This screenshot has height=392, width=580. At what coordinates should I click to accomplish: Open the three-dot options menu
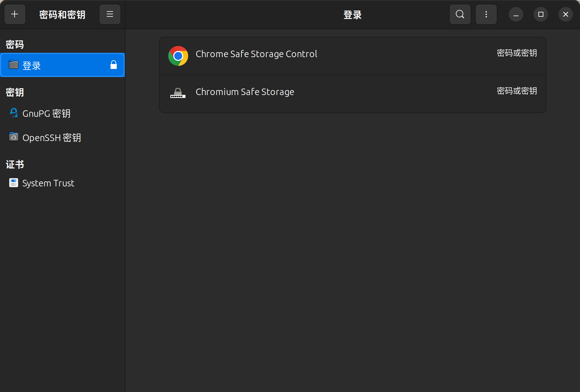(x=486, y=14)
